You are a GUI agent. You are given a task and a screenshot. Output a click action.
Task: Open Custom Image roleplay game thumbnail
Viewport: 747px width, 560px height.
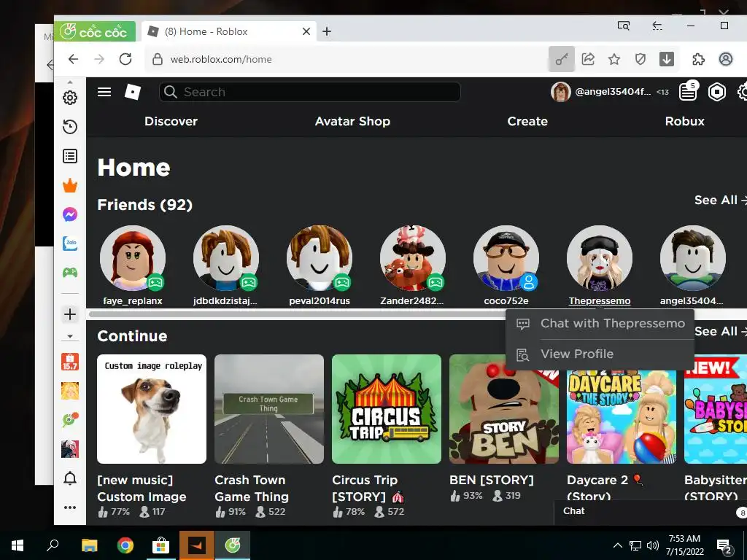coord(152,409)
